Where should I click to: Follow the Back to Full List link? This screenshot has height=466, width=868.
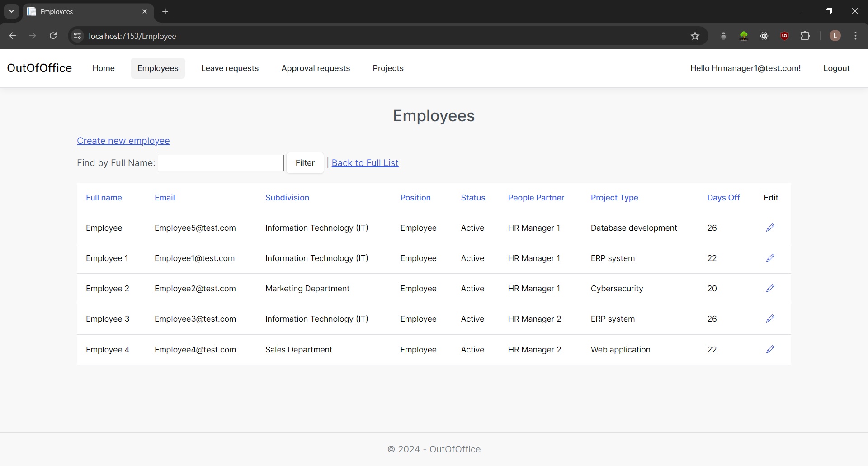click(x=365, y=163)
